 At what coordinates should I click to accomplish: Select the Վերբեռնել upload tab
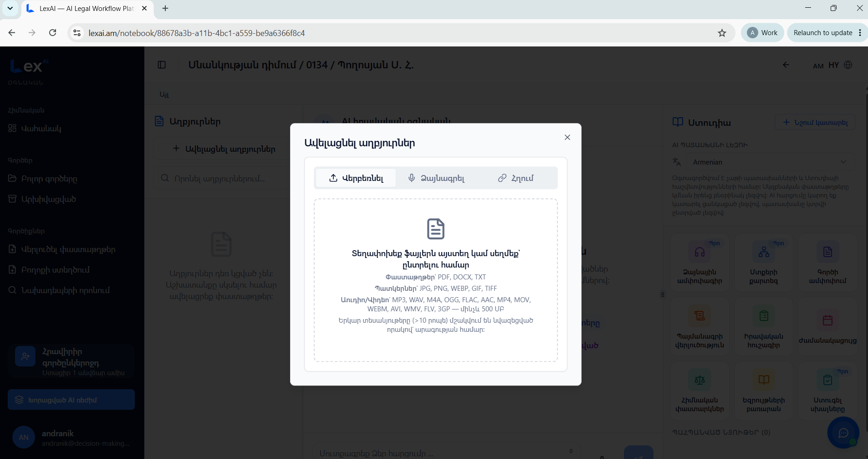(x=356, y=178)
